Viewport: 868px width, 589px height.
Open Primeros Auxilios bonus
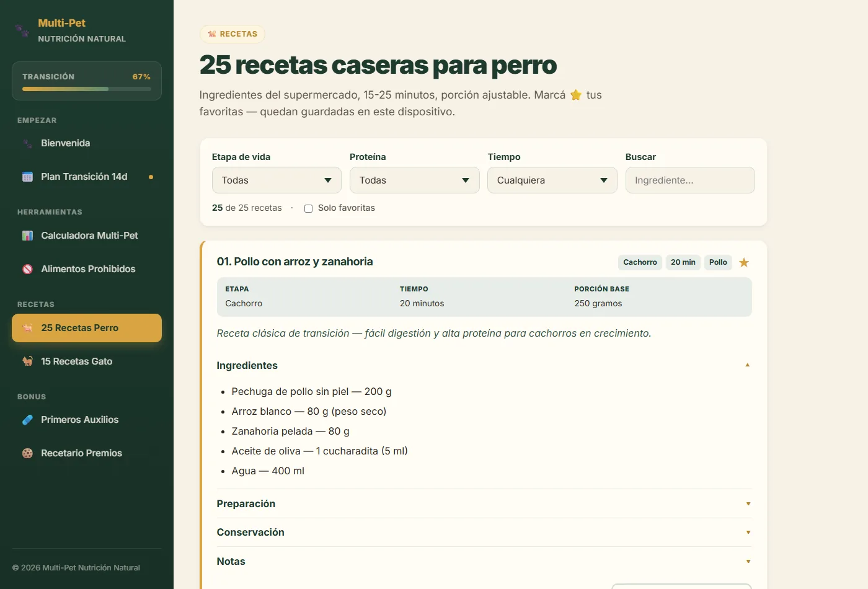coord(87,420)
